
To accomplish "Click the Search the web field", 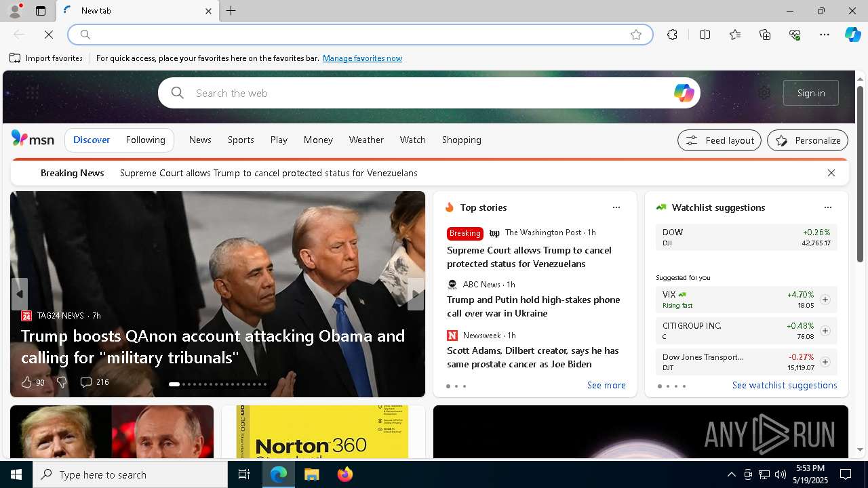I will point(429,93).
